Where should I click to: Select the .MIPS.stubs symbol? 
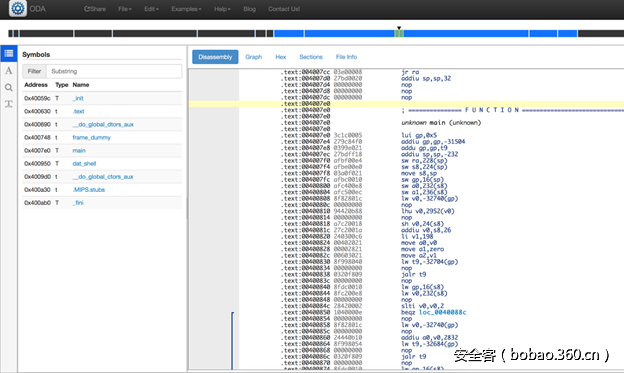[x=89, y=190]
